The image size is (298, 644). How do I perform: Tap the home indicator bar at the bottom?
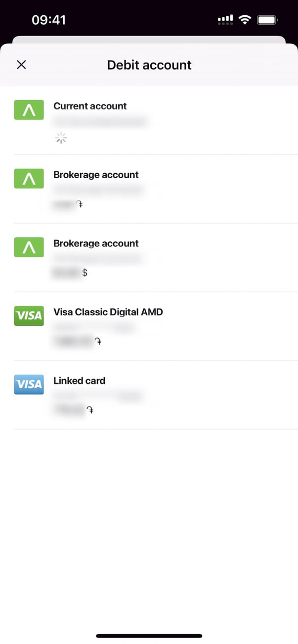149,636
